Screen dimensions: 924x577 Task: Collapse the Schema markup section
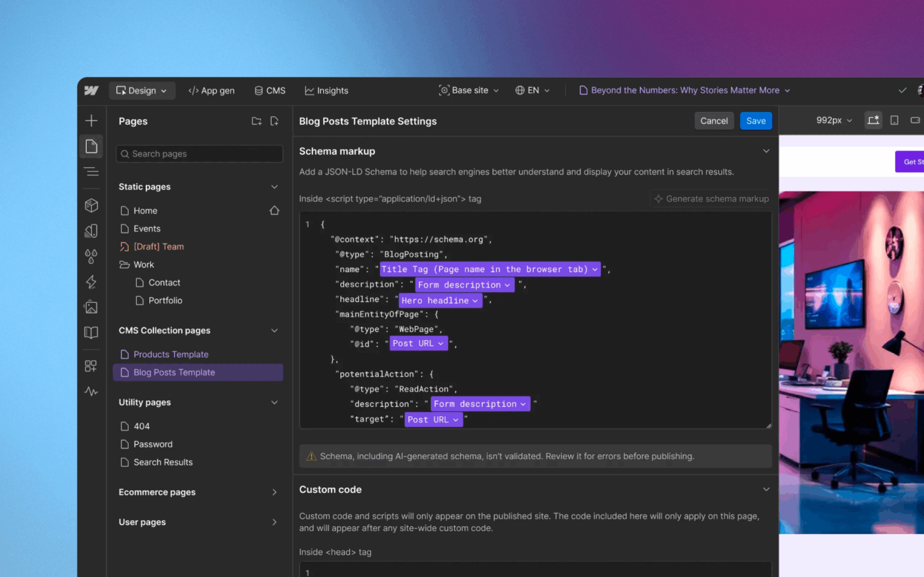pyautogui.click(x=766, y=151)
